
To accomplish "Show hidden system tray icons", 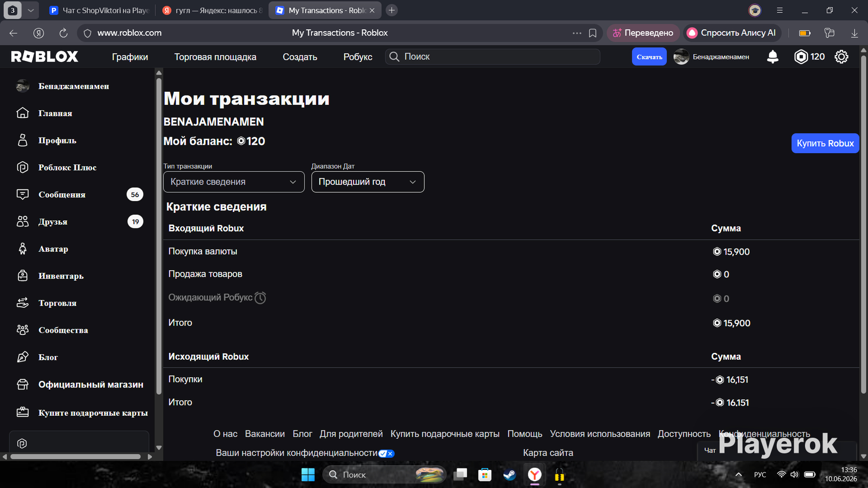I will point(738,474).
